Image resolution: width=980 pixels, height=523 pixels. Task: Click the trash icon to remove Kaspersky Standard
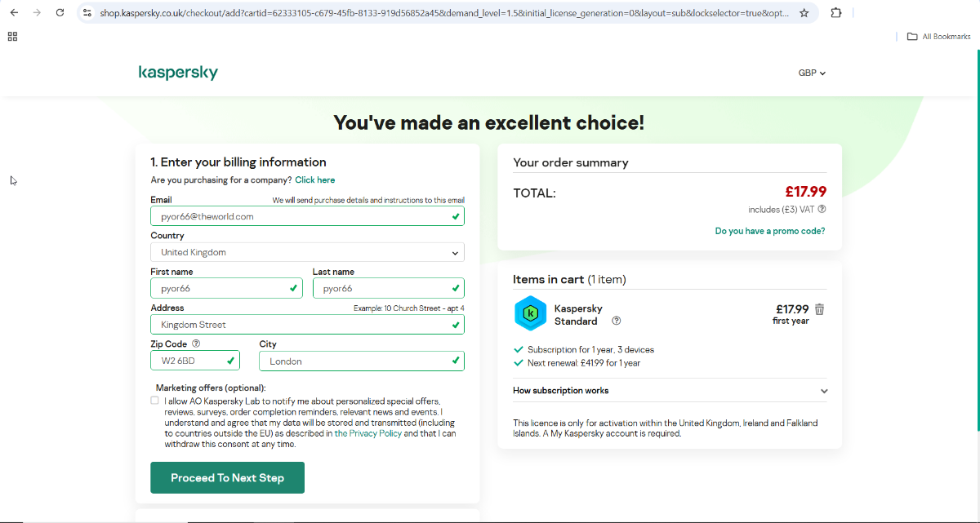coord(819,309)
